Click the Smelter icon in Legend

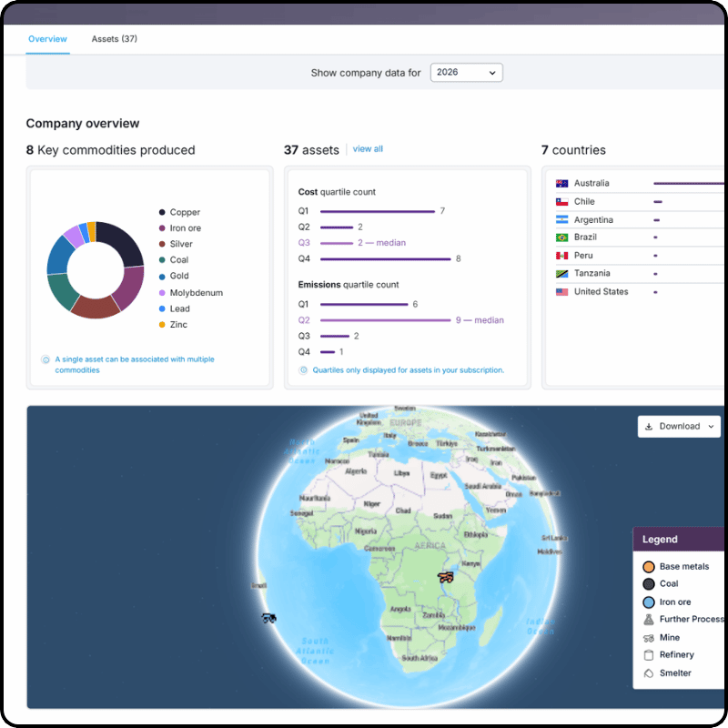649,673
